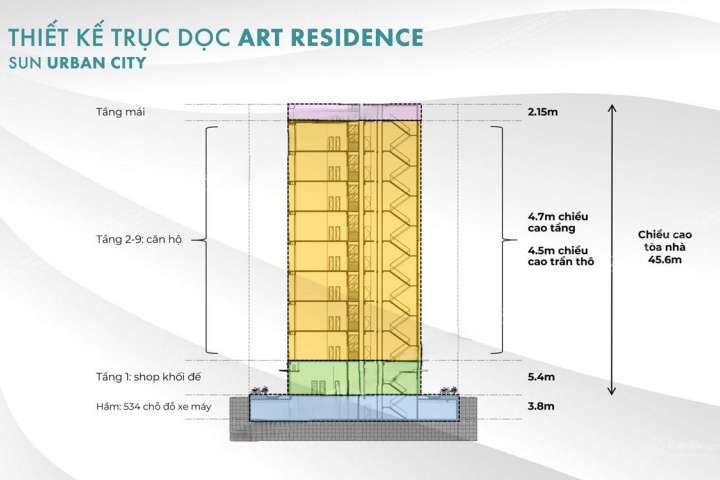Click the 'Chiều cao tòa nhà 45.6m' text
Screen dimensions: 720x480
[664, 247]
